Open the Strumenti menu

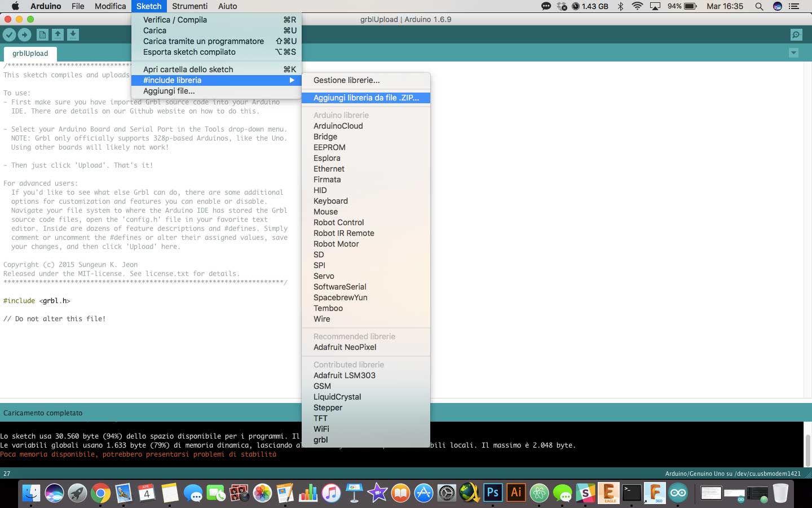pos(189,6)
